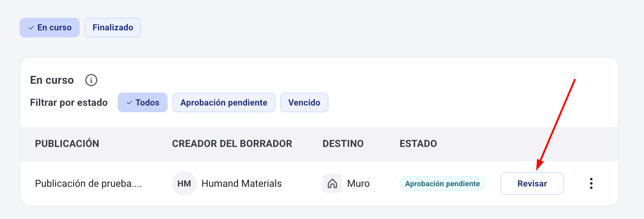The height and width of the screenshot is (219, 644).
Task: Click the ESTADO column header
Action: coord(418,144)
